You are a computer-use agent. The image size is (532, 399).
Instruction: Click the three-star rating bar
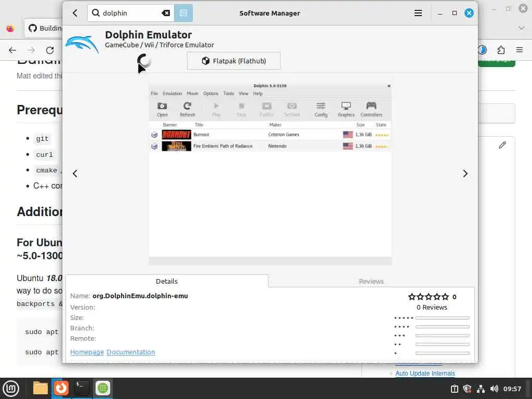(443, 336)
